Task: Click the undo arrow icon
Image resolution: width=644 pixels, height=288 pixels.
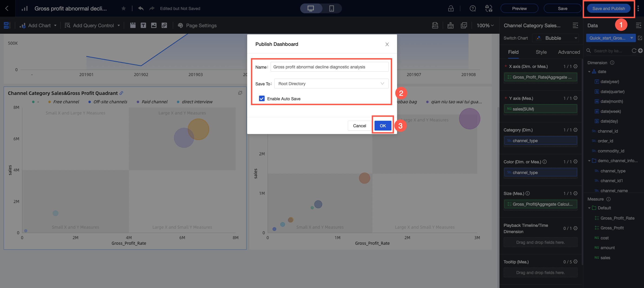Action: pos(141,9)
